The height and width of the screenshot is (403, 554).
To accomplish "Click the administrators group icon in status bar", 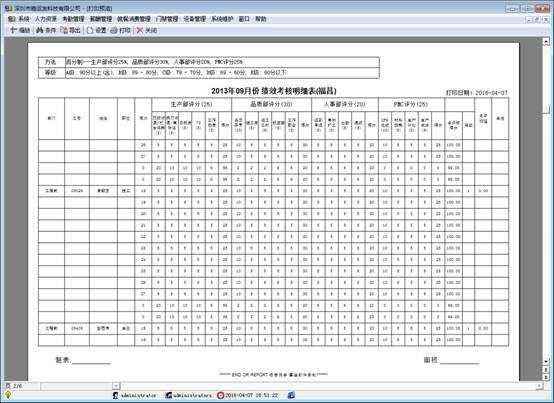I will pos(169,395).
